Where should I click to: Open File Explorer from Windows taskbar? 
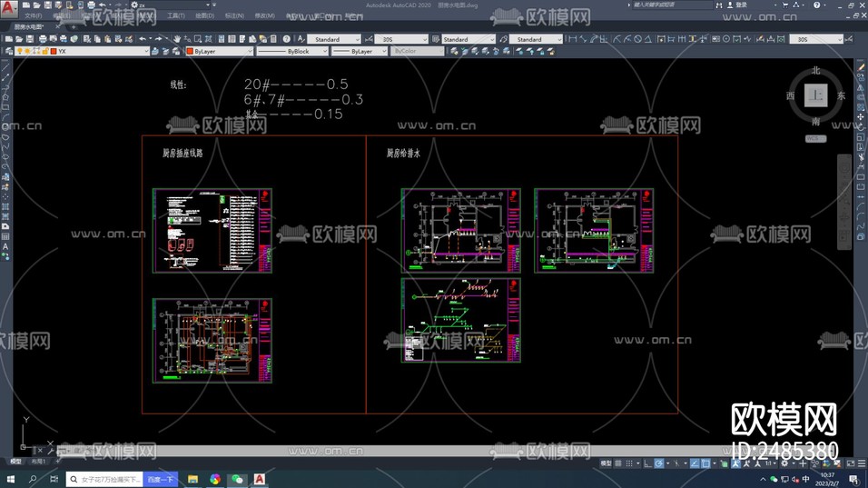tap(192, 479)
